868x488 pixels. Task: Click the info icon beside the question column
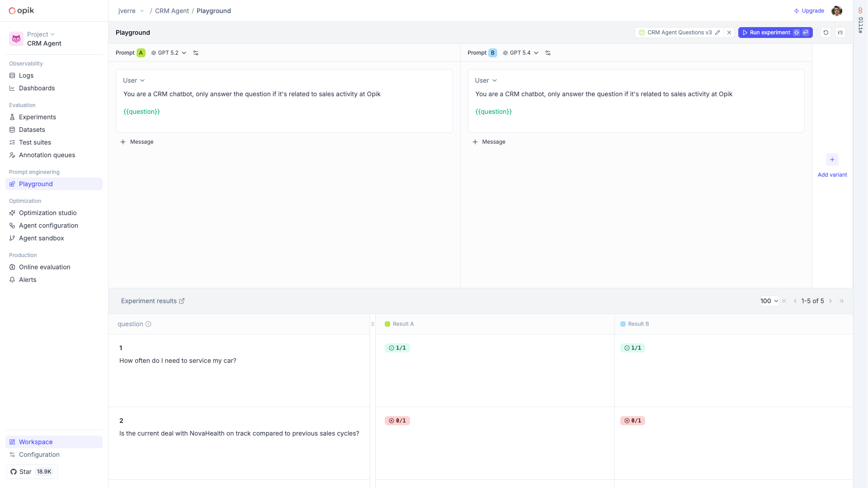(x=148, y=324)
